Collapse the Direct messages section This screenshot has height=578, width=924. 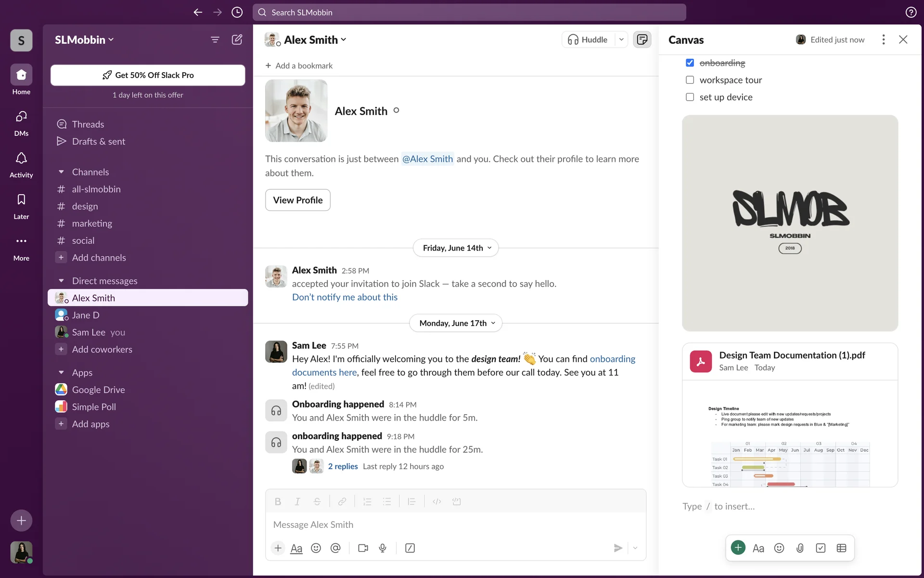tap(61, 281)
